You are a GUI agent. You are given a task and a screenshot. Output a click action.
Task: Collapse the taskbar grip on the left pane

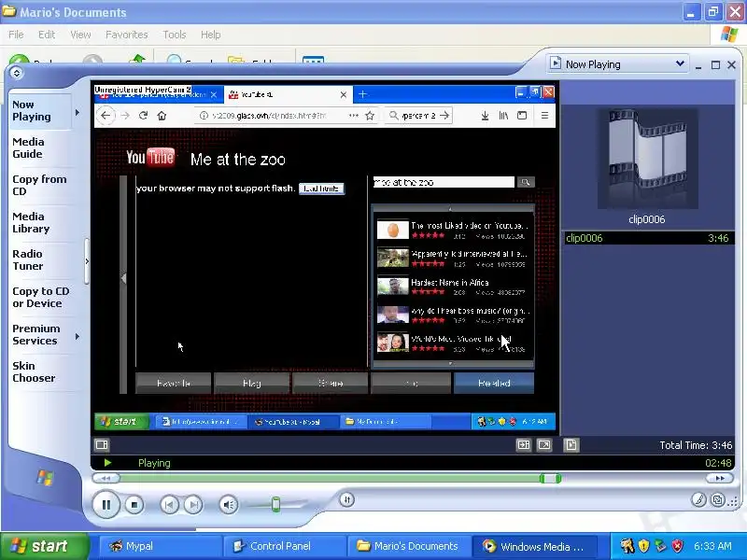87,261
